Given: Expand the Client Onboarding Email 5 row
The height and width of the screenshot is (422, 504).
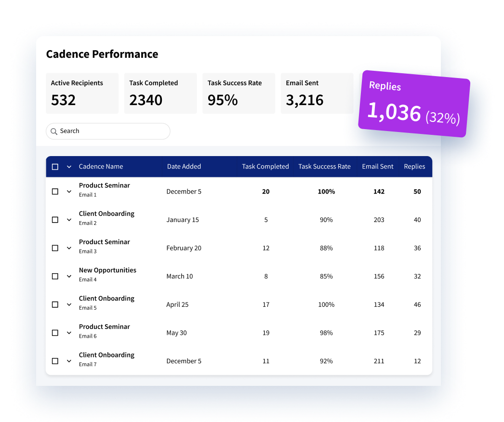Looking at the screenshot, I should point(69,304).
